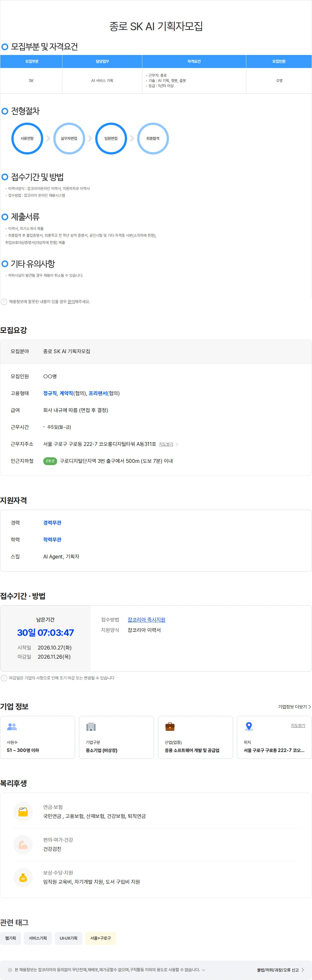This screenshot has width=312, height=980.
Task: Click the 서류전형 process circle
Action: click(27, 139)
